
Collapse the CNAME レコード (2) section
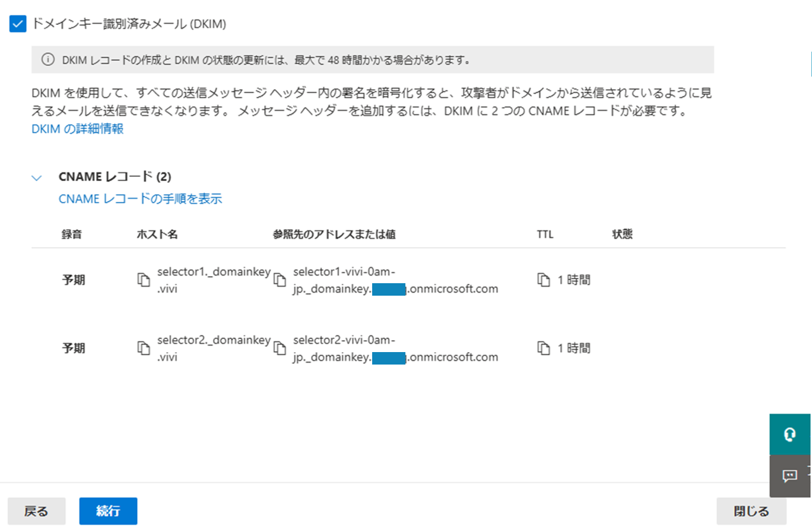37,177
